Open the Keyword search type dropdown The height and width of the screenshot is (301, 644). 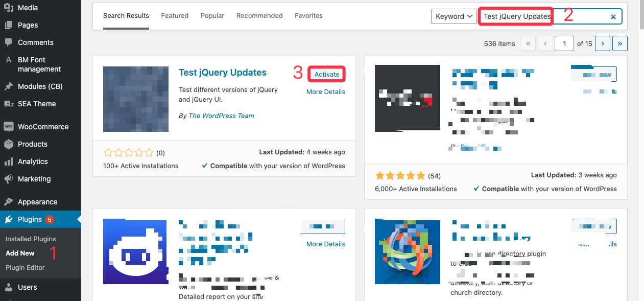[454, 16]
